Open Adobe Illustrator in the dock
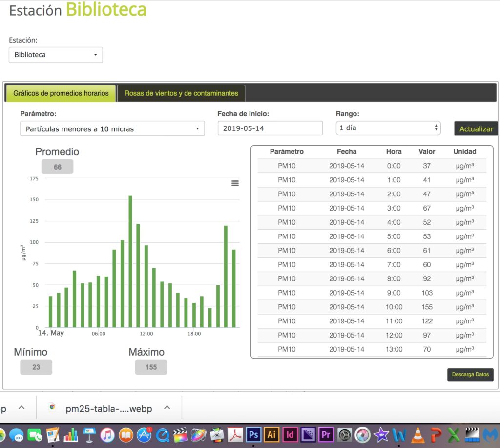Screen dimensions: 500x448 pyautogui.click(x=271, y=434)
